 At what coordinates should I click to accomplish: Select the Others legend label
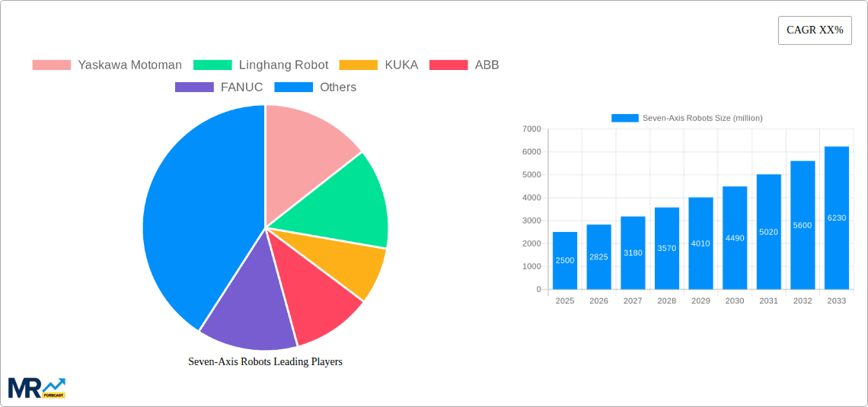click(x=338, y=87)
